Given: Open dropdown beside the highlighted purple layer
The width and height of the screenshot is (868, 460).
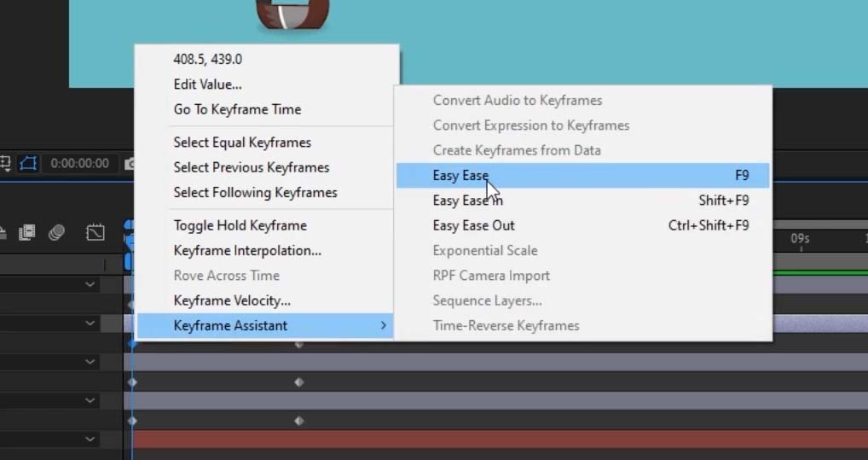Looking at the screenshot, I should 90,323.
